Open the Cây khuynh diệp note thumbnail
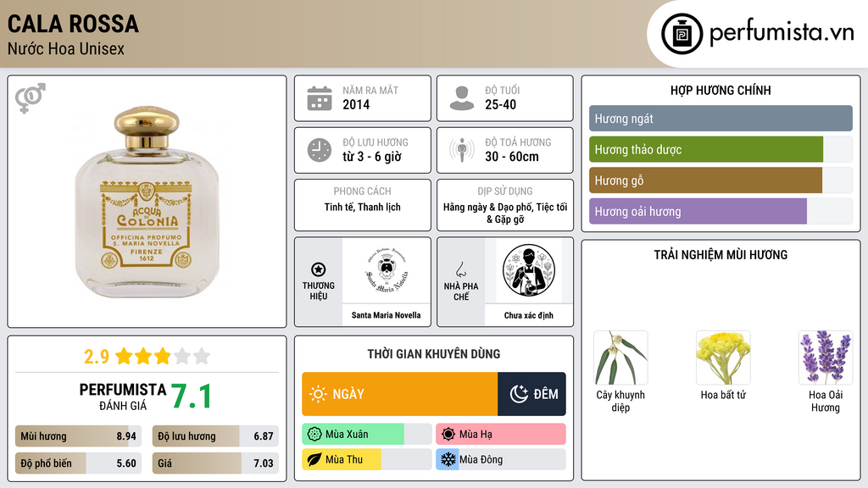Viewport: 868px width, 488px height. [620, 358]
